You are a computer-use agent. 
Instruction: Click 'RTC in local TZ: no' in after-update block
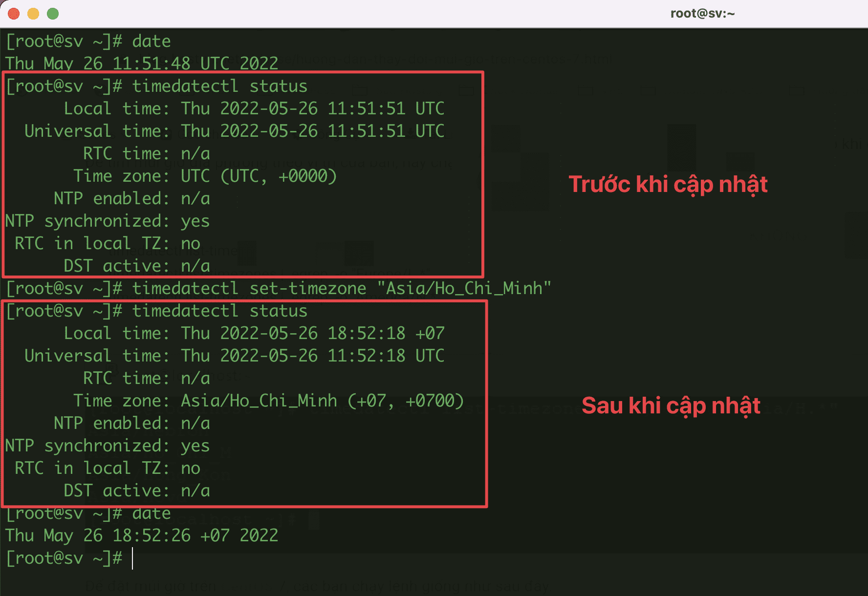108,468
